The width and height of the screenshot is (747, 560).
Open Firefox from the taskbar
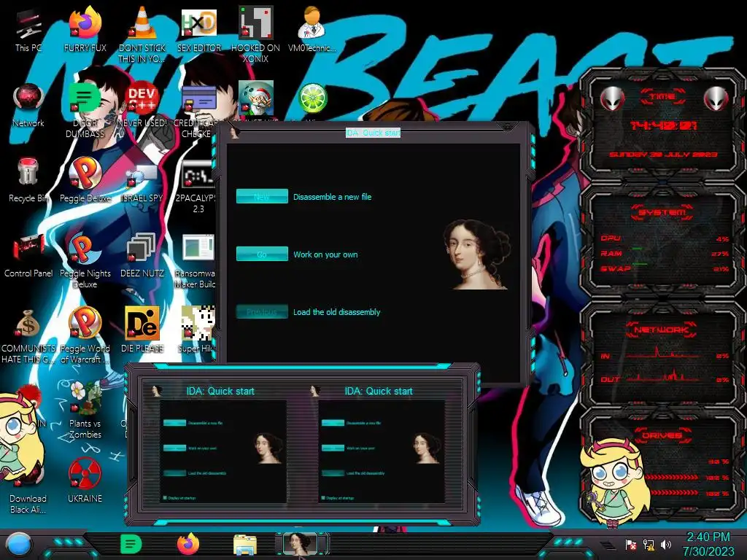coord(187,544)
